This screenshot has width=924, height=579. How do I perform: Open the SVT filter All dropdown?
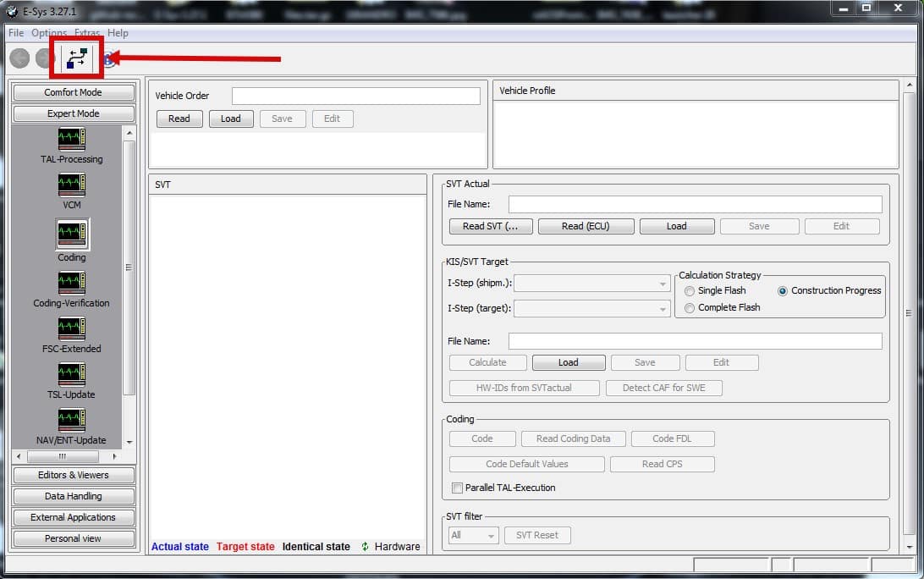pyautogui.click(x=473, y=535)
